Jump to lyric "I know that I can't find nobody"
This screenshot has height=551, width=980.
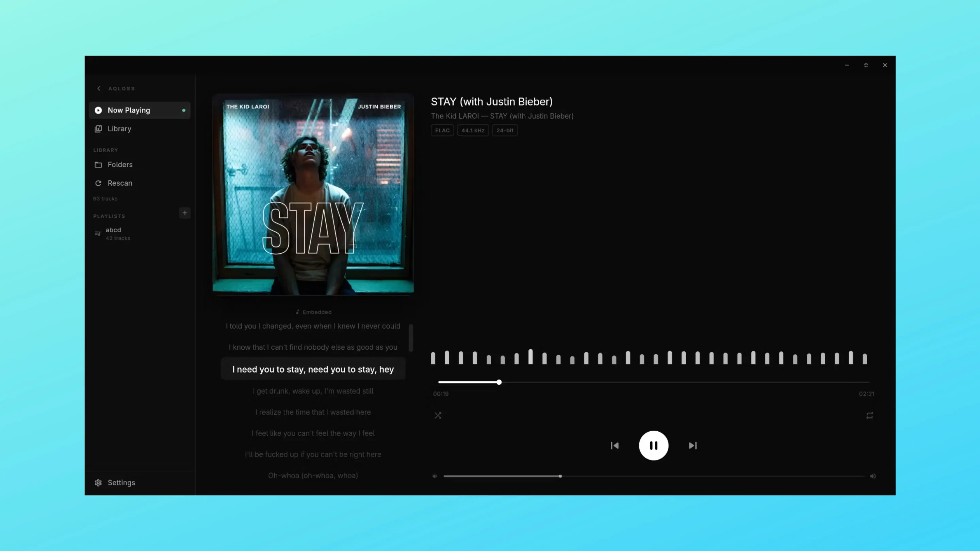click(313, 347)
